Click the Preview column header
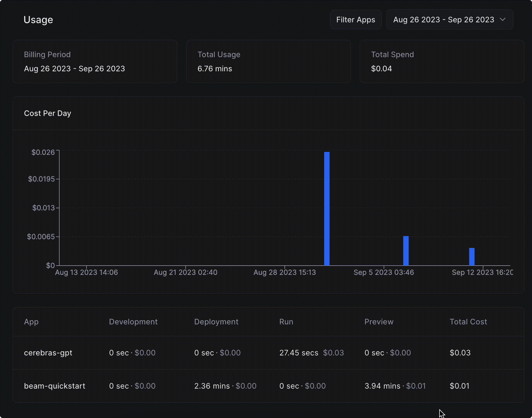The image size is (532, 418). click(379, 322)
